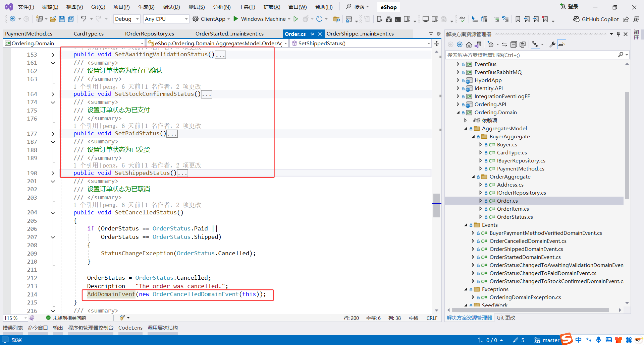Toggle auto-hide pin on Solution Explorer panel
Image resolution: width=644 pixels, height=345 pixels.
618,34
